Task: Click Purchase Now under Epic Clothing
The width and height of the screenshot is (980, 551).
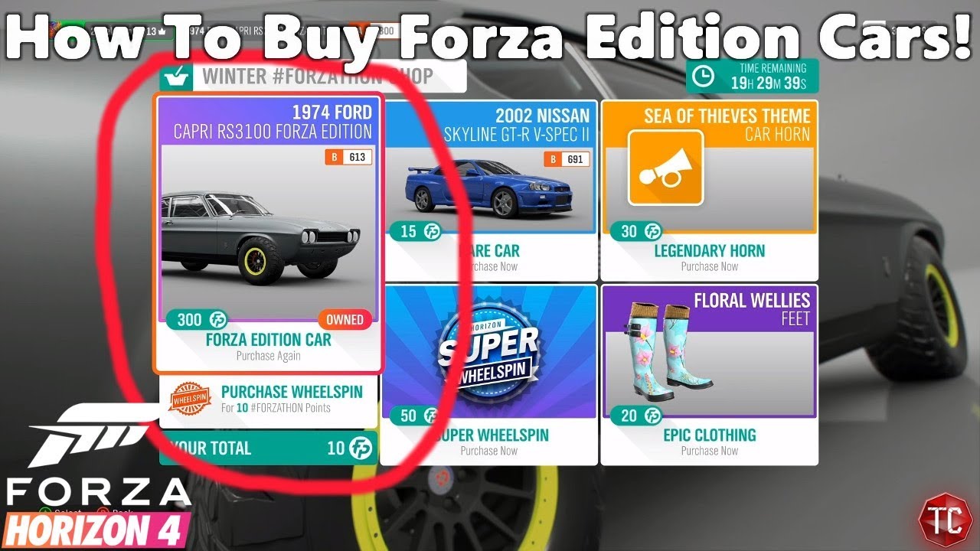Action: point(709,451)
